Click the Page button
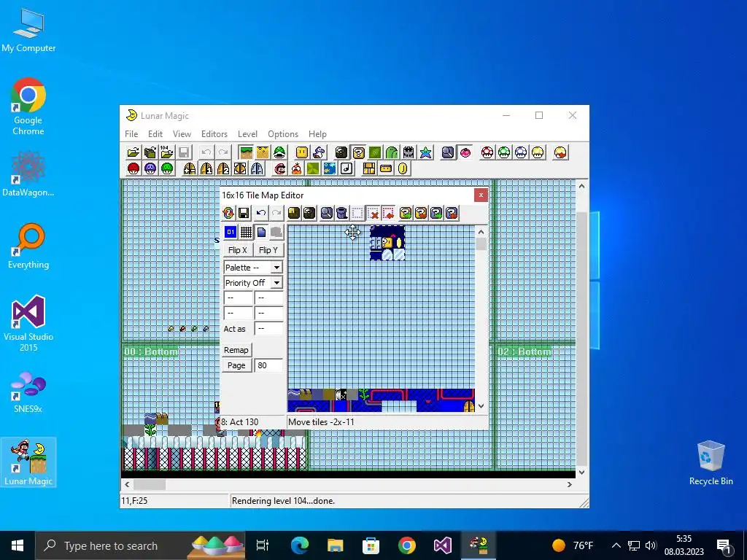Viewport: 747px width, 560px height. (x=236, y=365)
